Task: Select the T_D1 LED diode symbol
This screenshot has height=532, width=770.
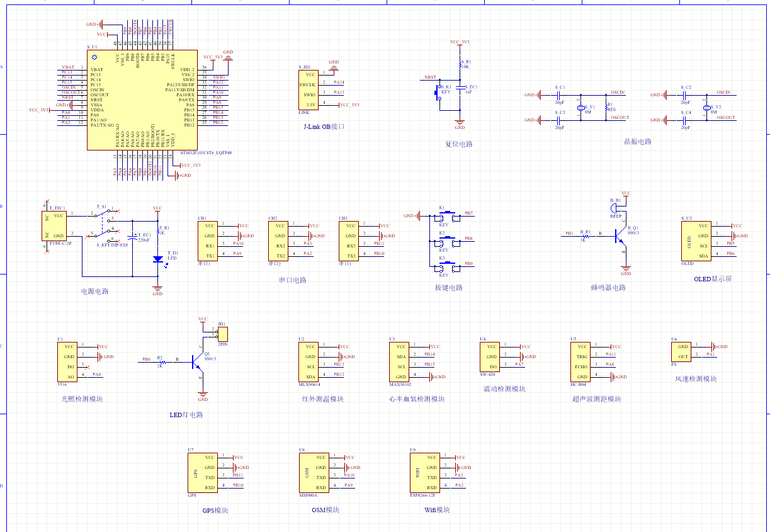Action: [157, 259]
